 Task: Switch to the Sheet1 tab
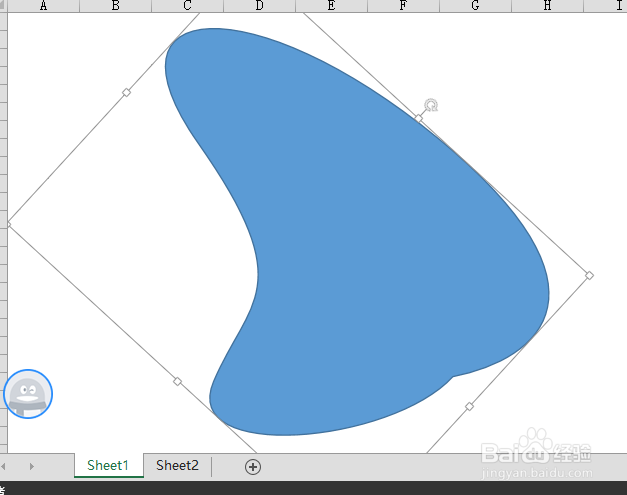pos(108,465)
